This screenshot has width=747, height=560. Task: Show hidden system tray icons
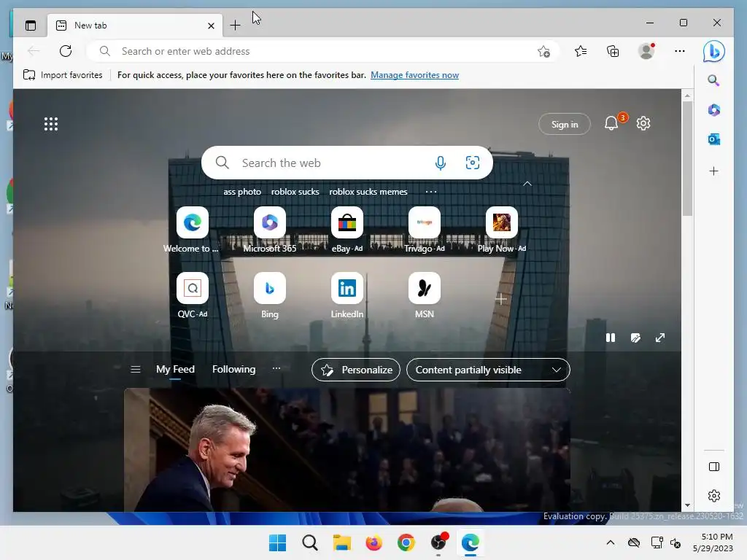point(611,542)
